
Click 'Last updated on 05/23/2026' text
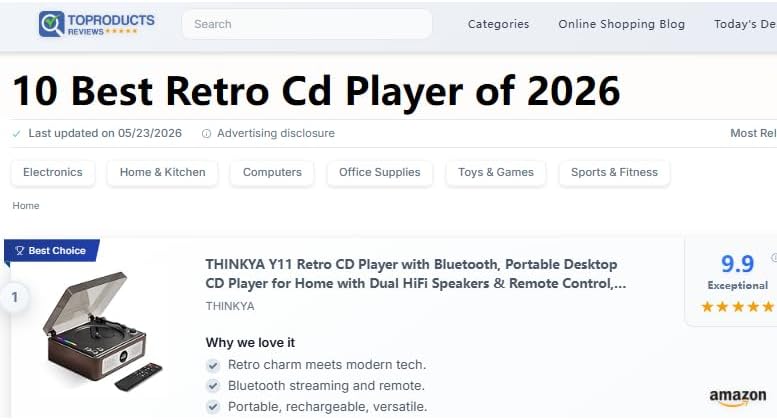[105, 133]
